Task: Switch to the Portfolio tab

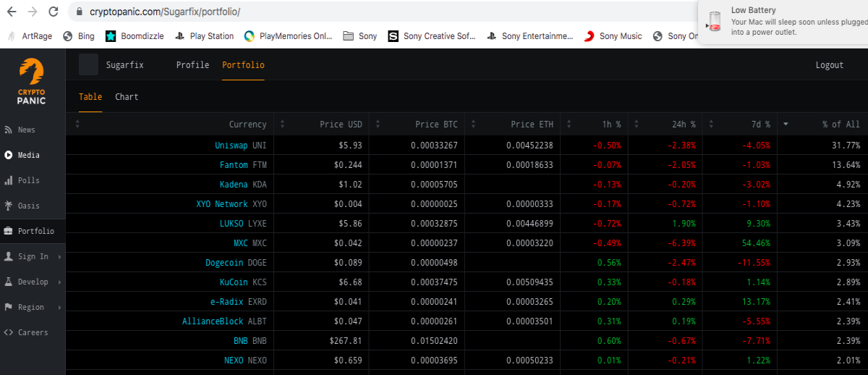Action: point(243,65)
